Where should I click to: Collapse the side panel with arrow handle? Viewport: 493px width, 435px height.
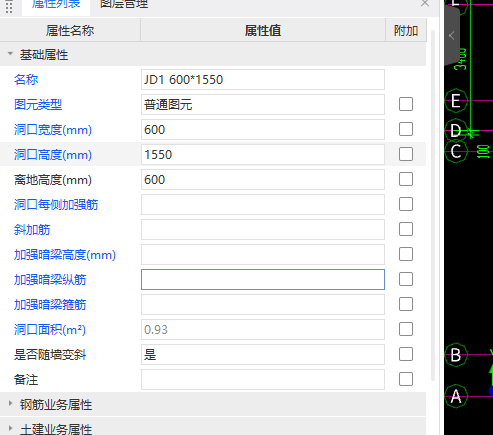(452, 36)
